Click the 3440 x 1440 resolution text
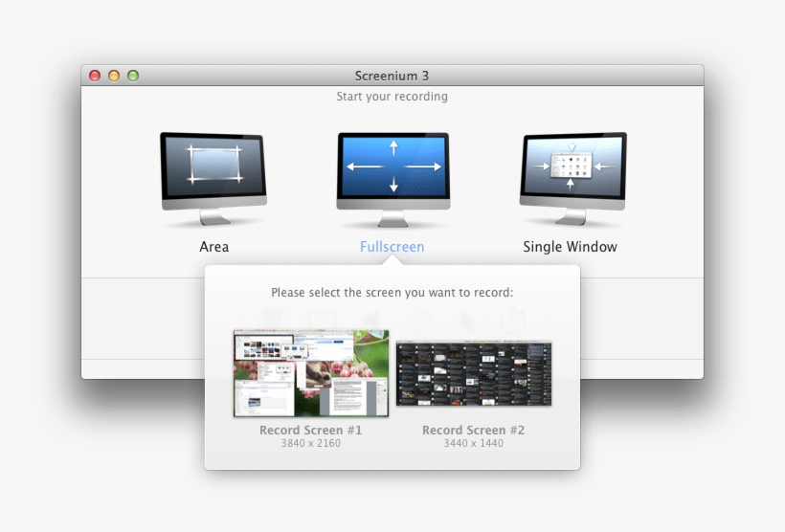The height and width of the screenshot is (532, 785). coord(474,444)
